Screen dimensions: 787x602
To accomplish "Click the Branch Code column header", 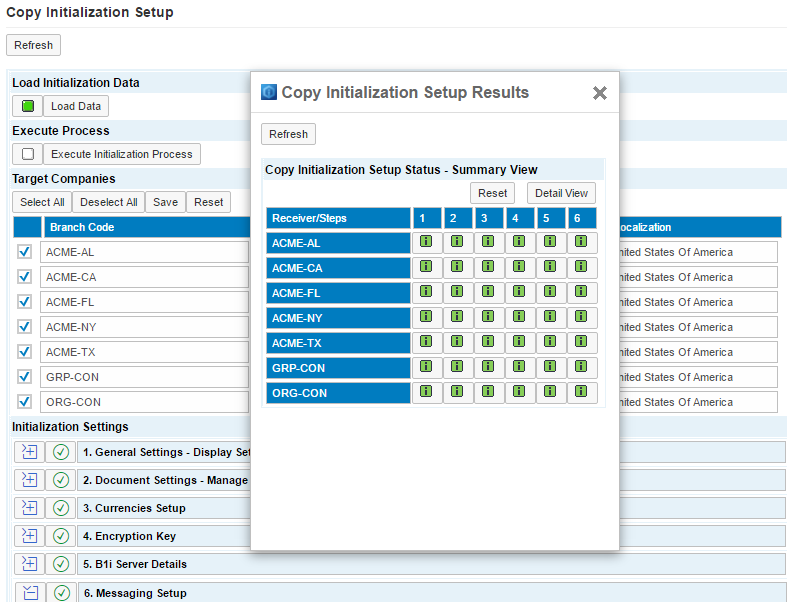I will coord(145,227).
